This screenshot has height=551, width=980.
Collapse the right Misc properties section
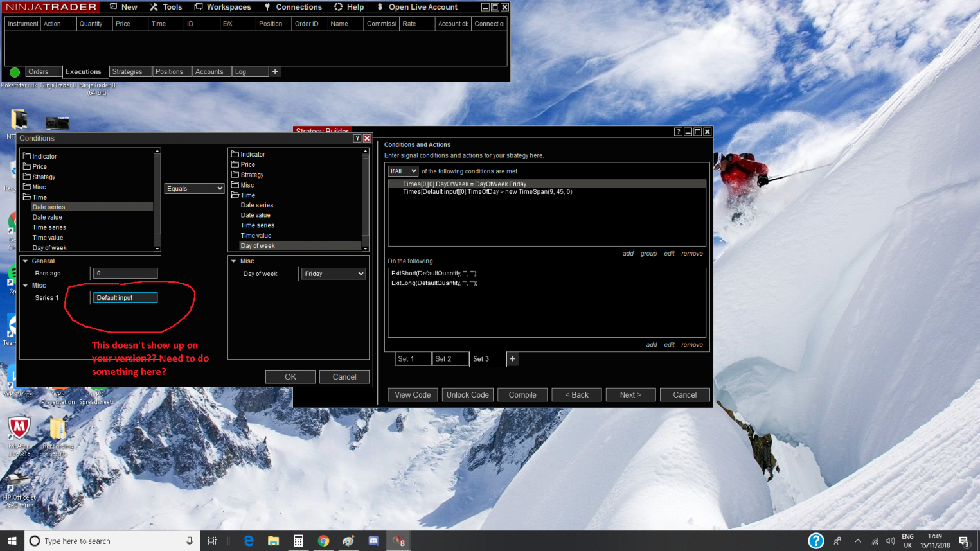pos(234,261)
